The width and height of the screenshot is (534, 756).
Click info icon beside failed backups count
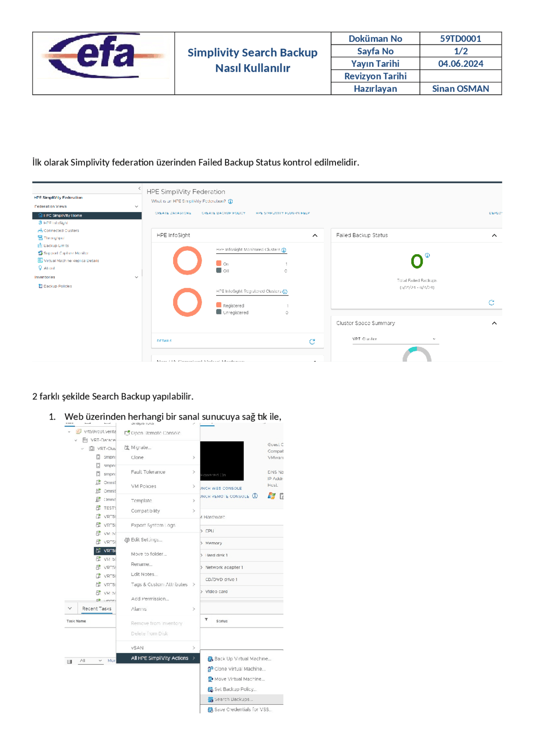click(x=427, y=255)
